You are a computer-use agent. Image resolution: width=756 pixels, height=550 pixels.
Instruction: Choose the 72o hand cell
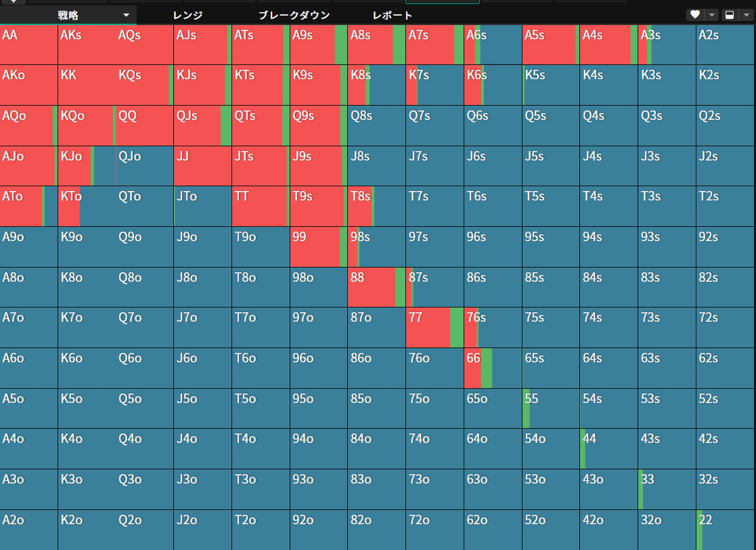(435, 530)
